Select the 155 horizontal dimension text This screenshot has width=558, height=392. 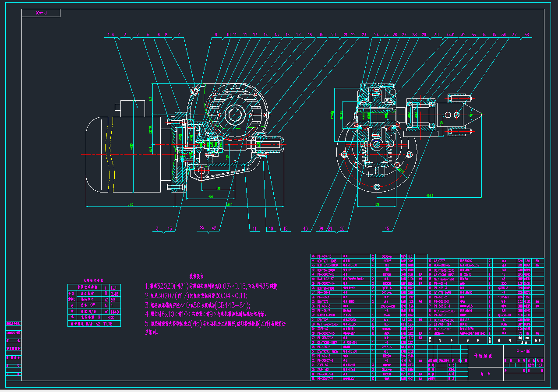click(x=219, y=189)
